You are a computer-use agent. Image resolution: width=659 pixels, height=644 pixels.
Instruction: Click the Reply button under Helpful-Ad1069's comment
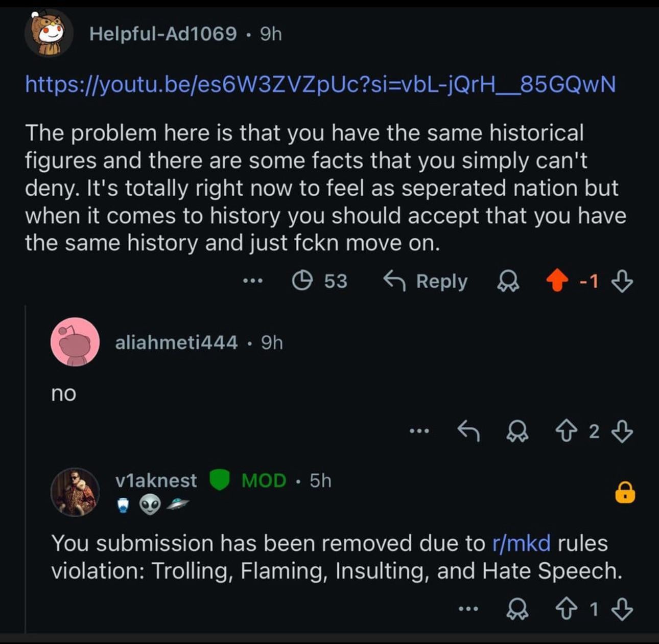click(x=425, y=281)
